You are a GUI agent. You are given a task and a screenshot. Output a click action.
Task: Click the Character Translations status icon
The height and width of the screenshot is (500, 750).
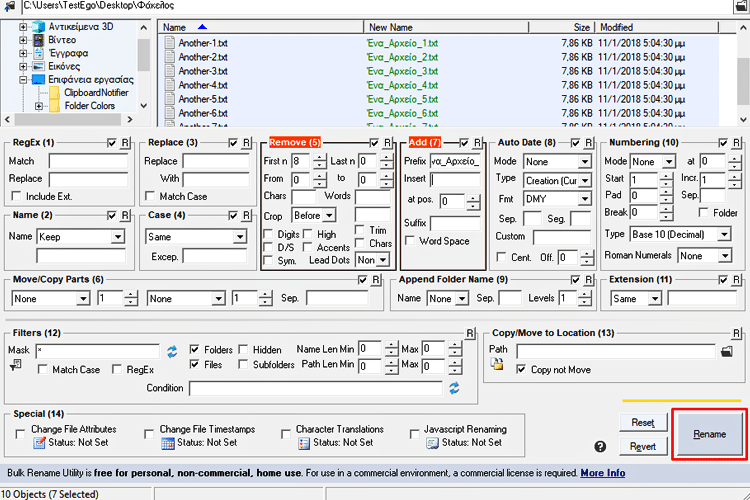[x=304, y=443]
